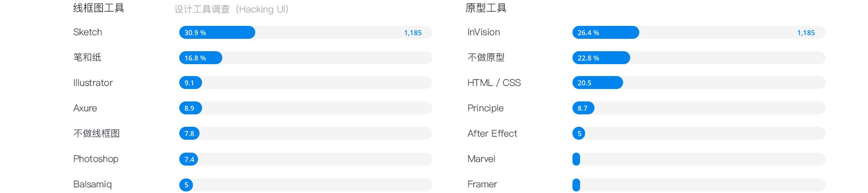
Task: Click the HTML / CSS 20.5 bar
Action: [597, 83]
